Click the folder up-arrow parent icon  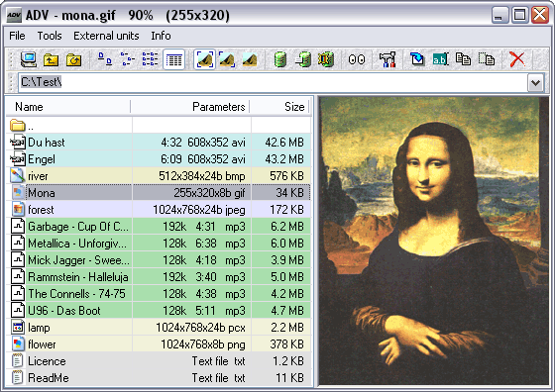(x=51, y=59)
